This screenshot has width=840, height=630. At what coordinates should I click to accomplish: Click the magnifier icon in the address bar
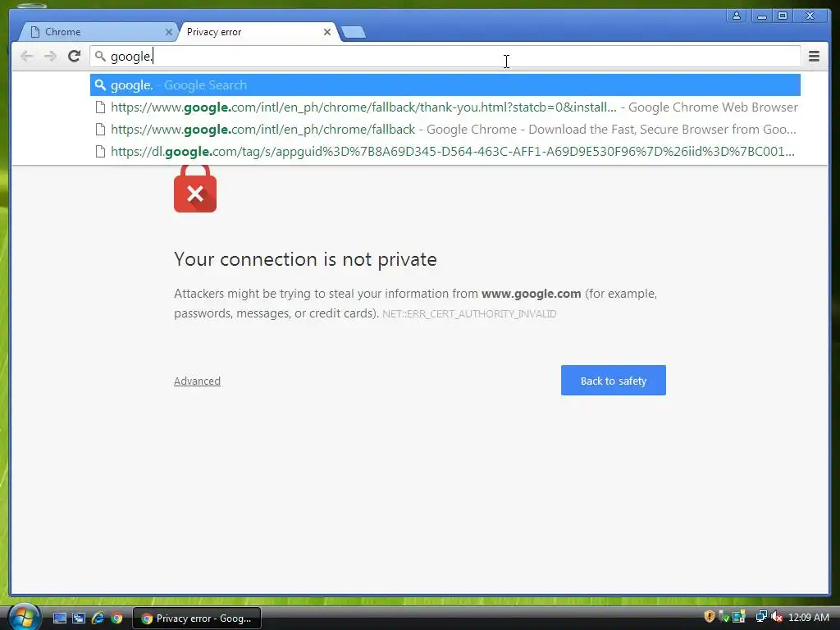(x=100, y=56)
